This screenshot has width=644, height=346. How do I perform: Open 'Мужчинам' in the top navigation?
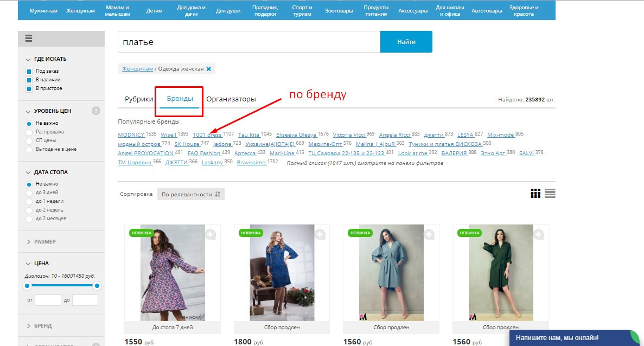[x=43, y=11]
